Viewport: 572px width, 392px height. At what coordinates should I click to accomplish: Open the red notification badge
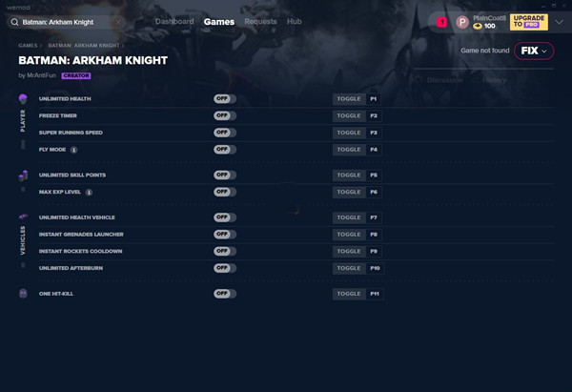442,22
